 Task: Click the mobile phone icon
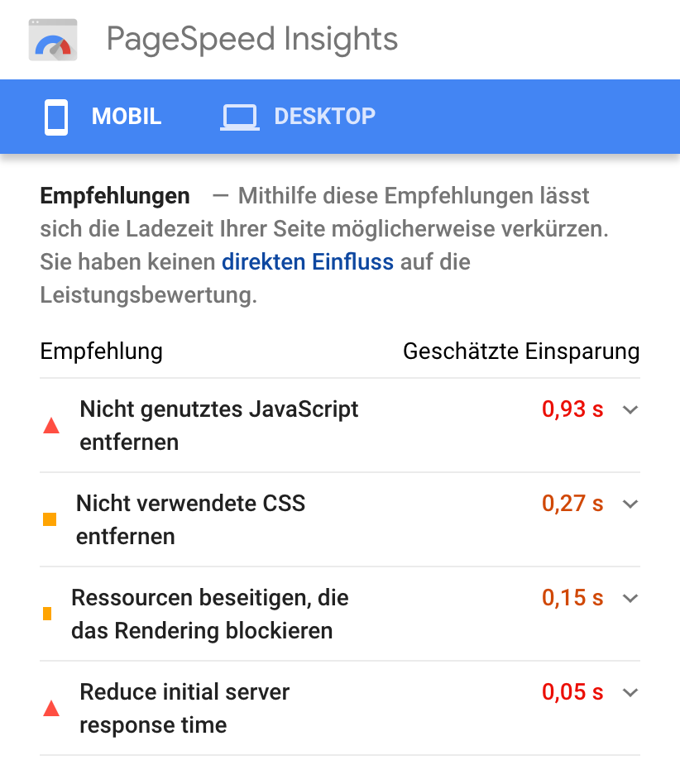56,117
